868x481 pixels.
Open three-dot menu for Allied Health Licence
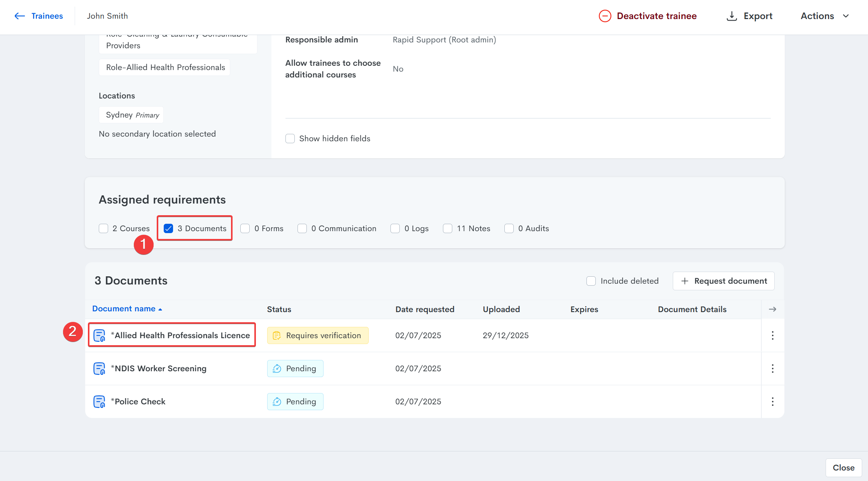772,335
